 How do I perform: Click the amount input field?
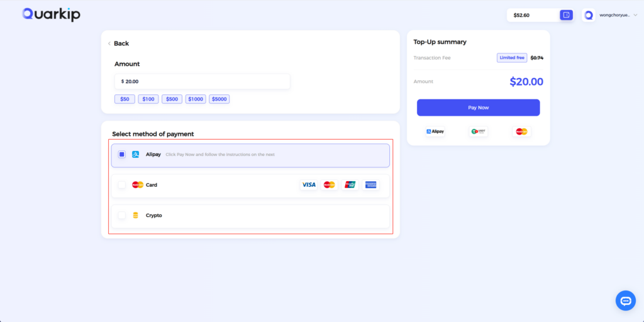click(x=203, y=81)
